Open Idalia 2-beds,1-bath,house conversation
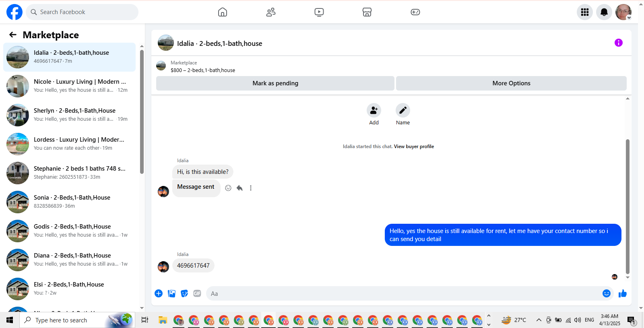644x328 pixels. tap(69, 57)
